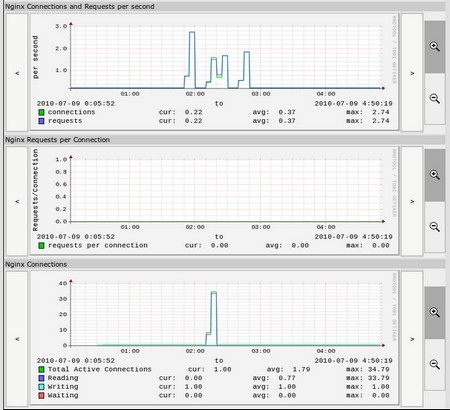Click the avg 1.79 value for Total Active Connections
Screen dimensions: 450x410
pos(301,369)
